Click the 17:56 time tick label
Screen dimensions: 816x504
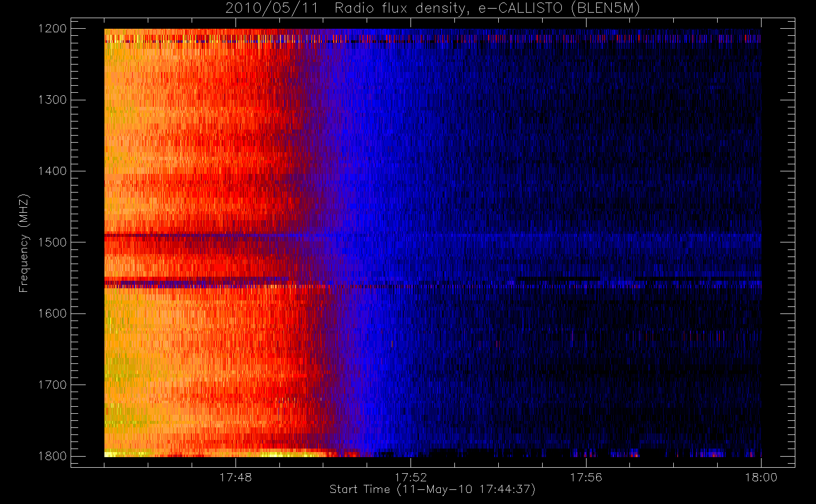pos(586,477)
